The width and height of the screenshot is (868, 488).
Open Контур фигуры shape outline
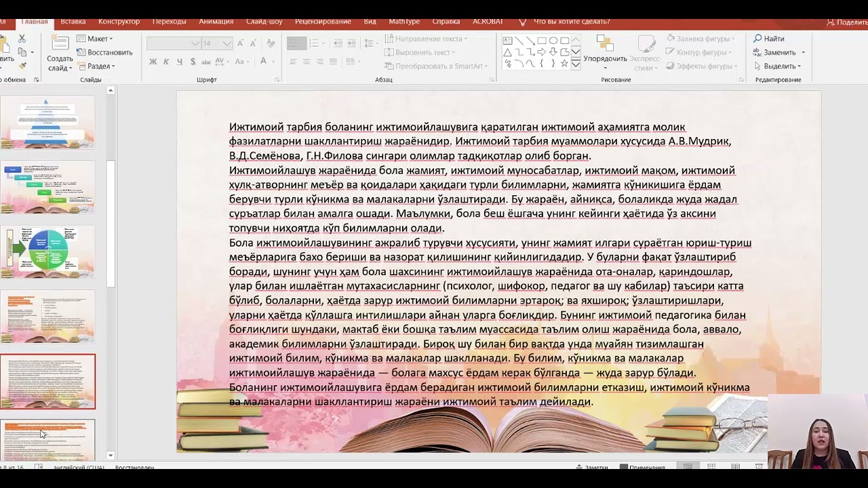pos(698,52)
